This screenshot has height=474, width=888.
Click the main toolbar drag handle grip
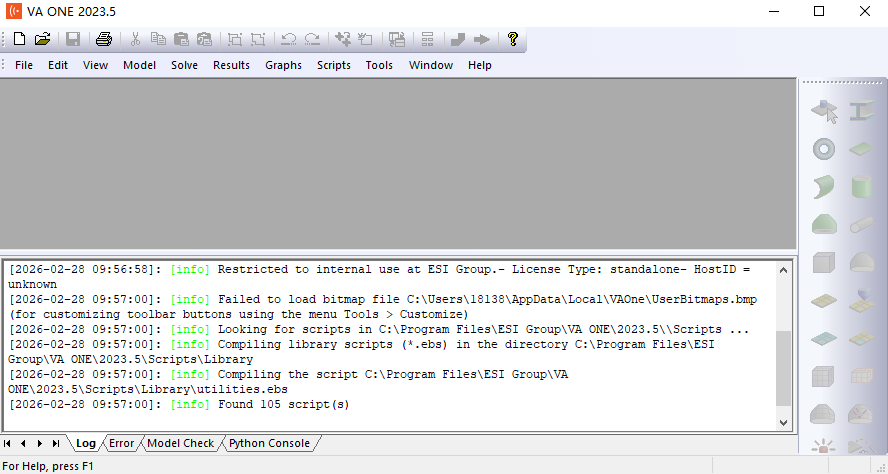coord(4,39)
